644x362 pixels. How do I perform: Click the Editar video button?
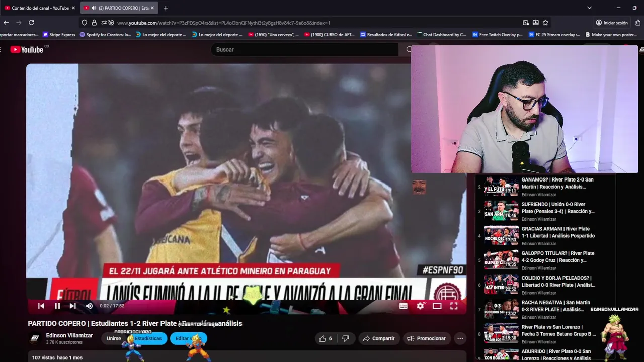(x=188, y=338)
